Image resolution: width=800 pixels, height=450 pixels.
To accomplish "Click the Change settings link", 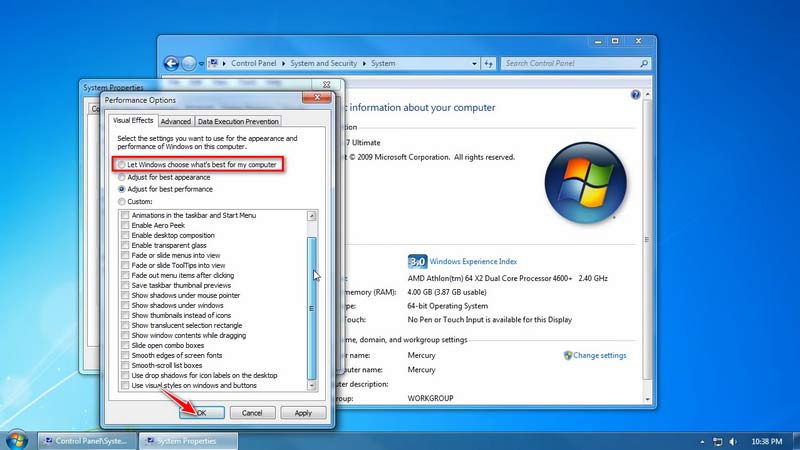I will [x=599, y=355].
